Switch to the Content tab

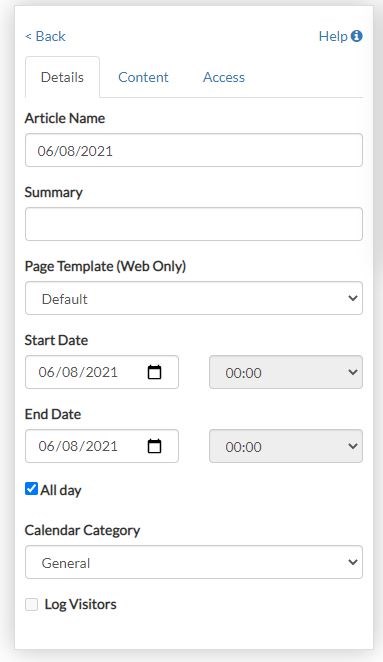pyautogui.click(x=143, y=77)
